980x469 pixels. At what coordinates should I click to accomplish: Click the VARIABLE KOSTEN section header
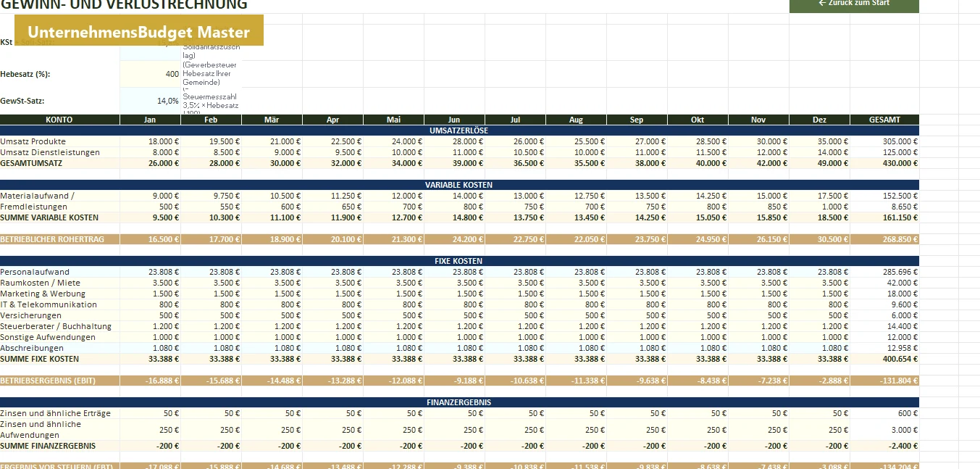[x=459, y=185]
